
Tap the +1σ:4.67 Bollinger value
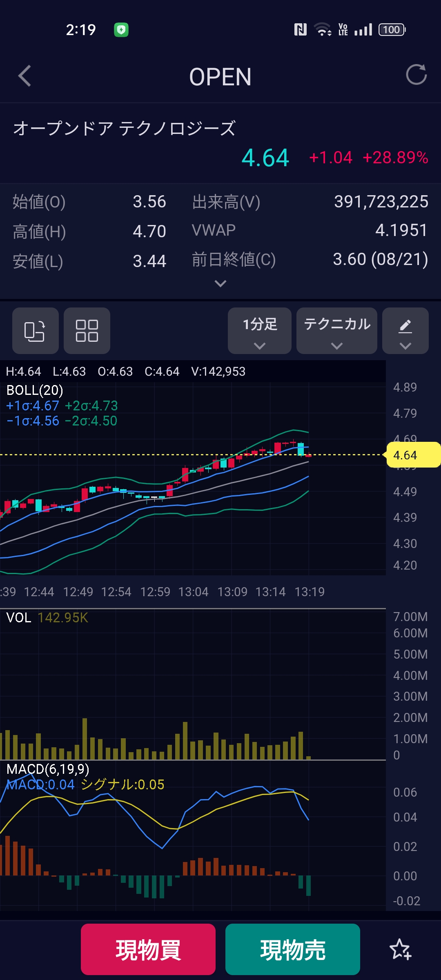tap(33, 405)
